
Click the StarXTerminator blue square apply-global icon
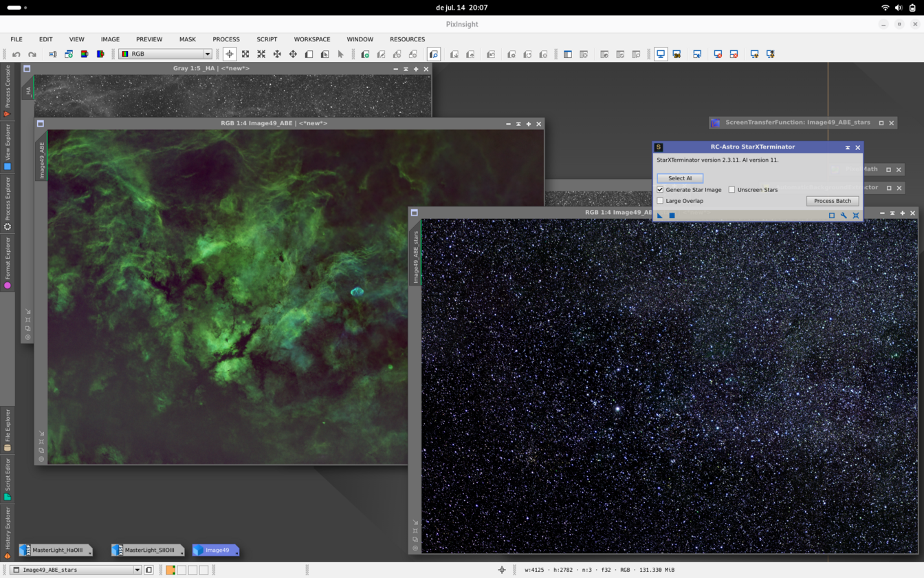click(672, 215)
